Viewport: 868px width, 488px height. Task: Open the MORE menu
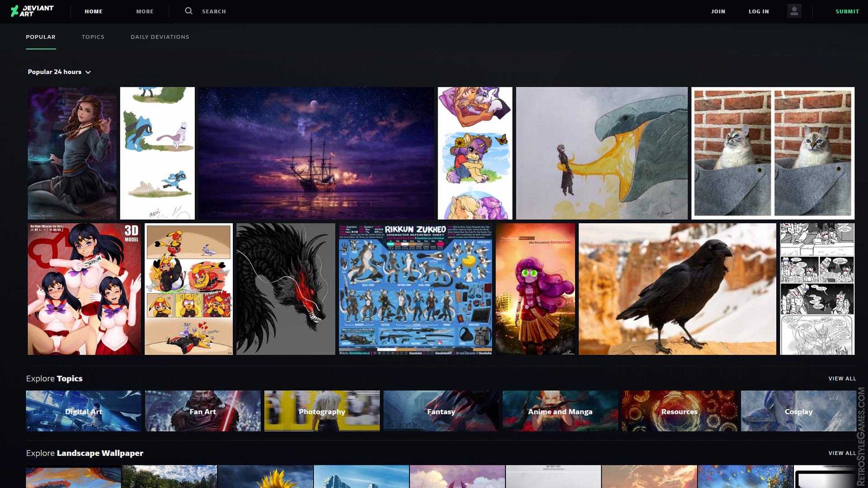145,11
